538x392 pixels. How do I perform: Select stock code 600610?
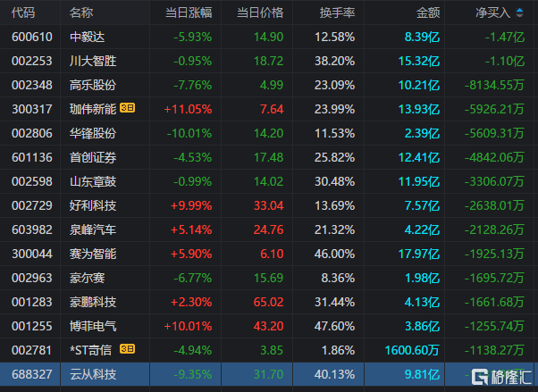click(x=32, y=37)
